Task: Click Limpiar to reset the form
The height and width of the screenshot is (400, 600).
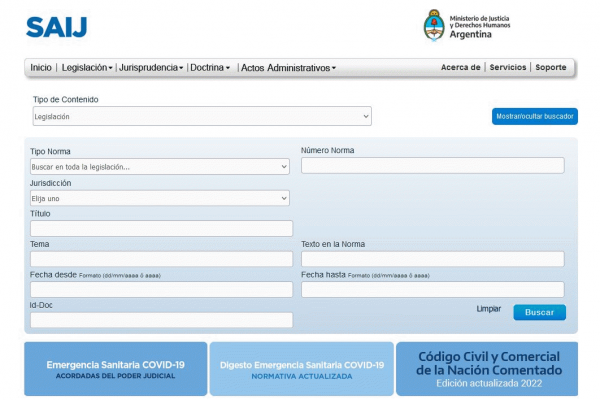Action: [x=489, y=309]
